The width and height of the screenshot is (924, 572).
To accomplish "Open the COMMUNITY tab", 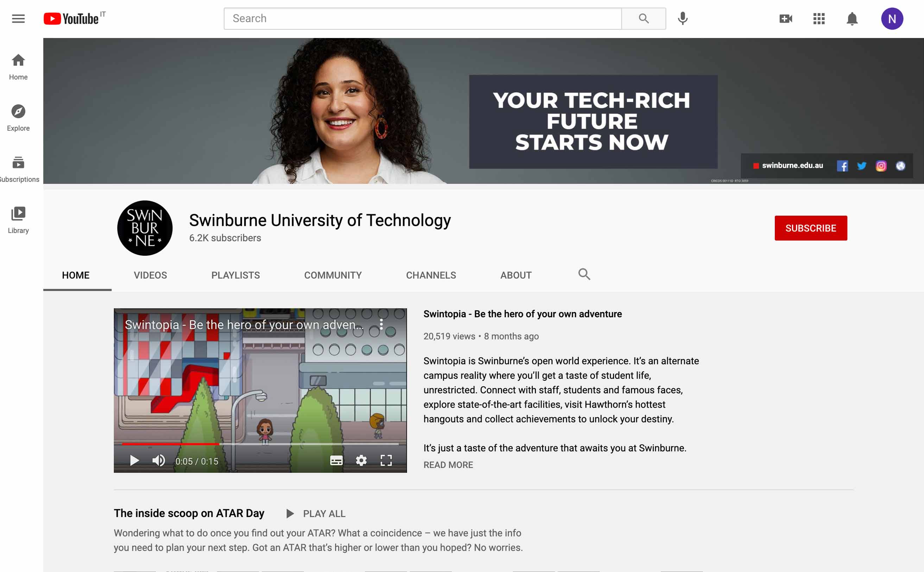I will click(x=333, y=275).
